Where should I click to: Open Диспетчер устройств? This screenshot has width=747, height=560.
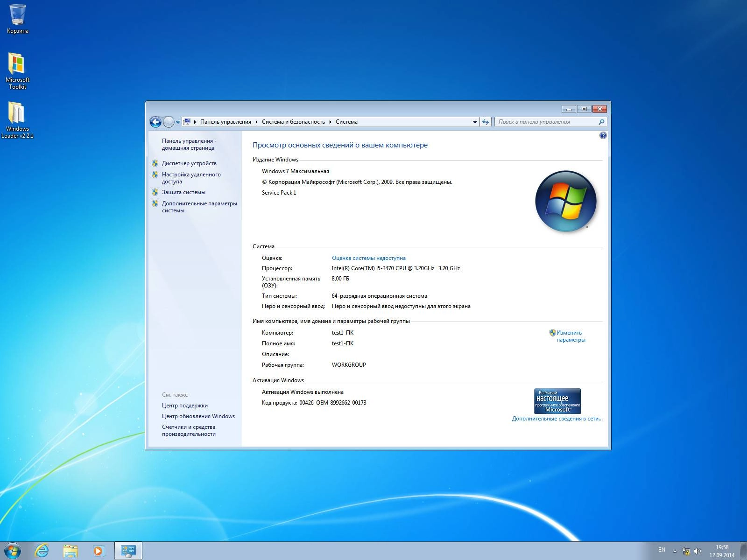[189, 163]
